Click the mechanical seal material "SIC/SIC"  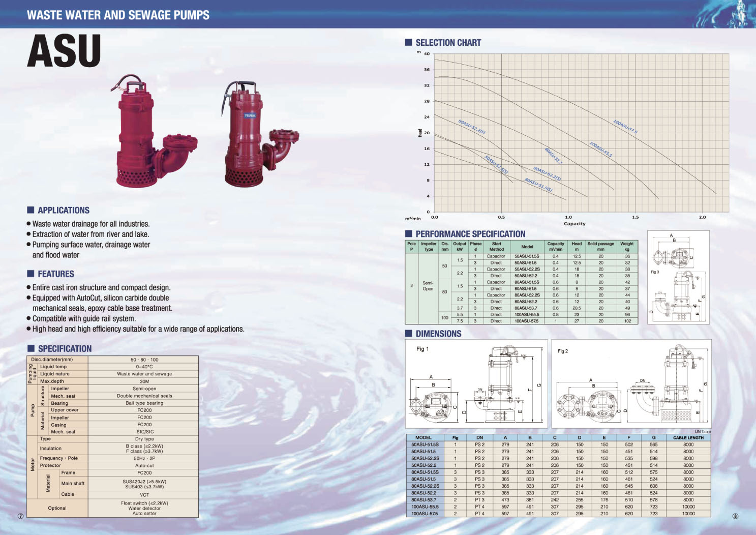144,432
